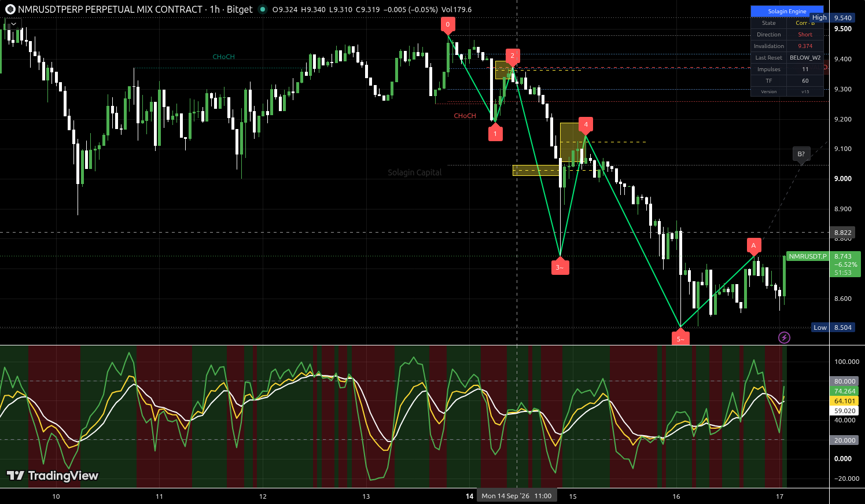Click the Mon 14 Sep date label

click(x=517, y=496)
